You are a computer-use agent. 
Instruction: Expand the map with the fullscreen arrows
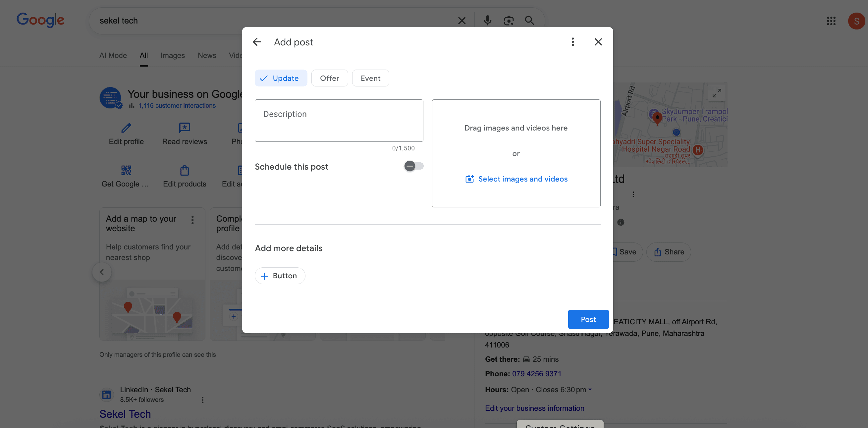pos(717,93)
